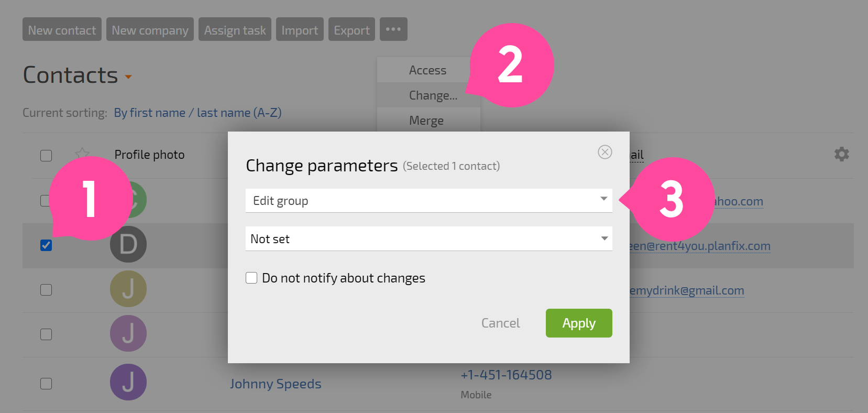Image resolution: width=868 pixels, height=413 pixels.
Task: Open the table settings gear icon
Action: pos(842,154)
